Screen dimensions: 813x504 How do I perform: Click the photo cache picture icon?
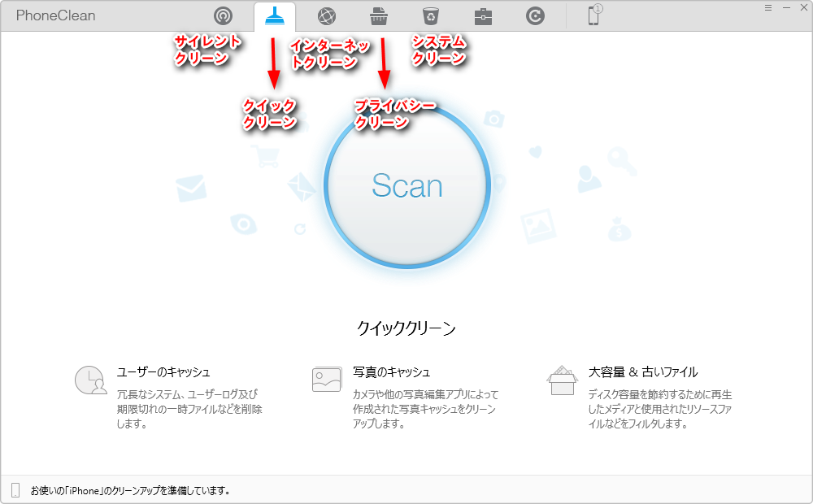pos(327,379)
